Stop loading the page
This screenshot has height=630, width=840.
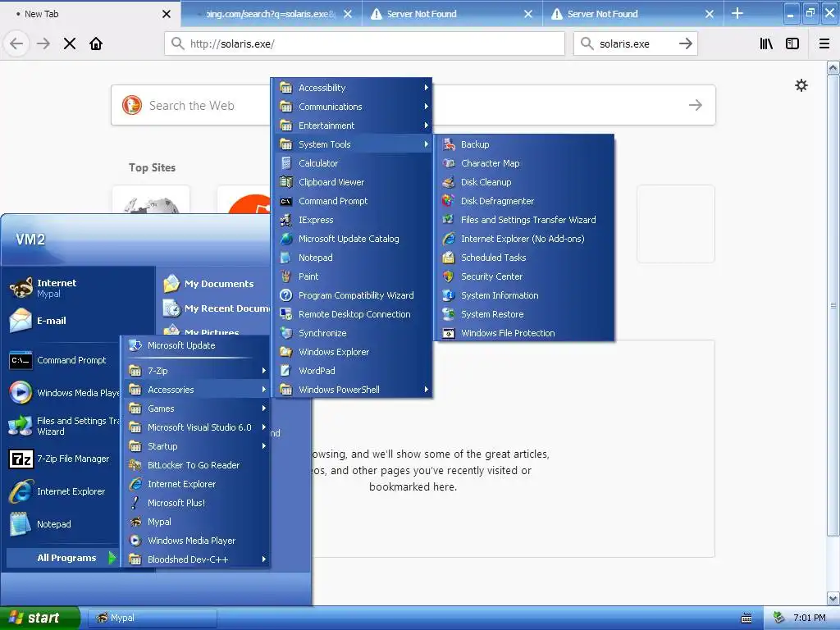pos(70,43)
